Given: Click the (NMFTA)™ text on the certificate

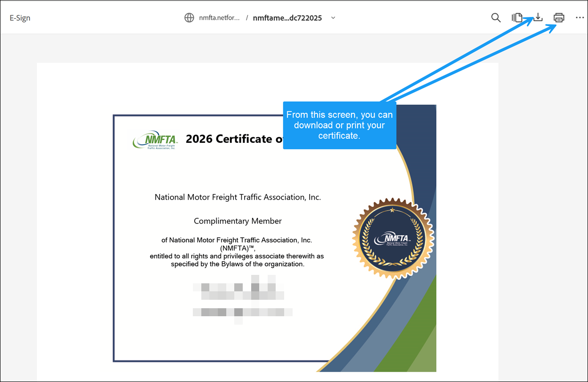Looking at the screenshot, I should (238, 248).
